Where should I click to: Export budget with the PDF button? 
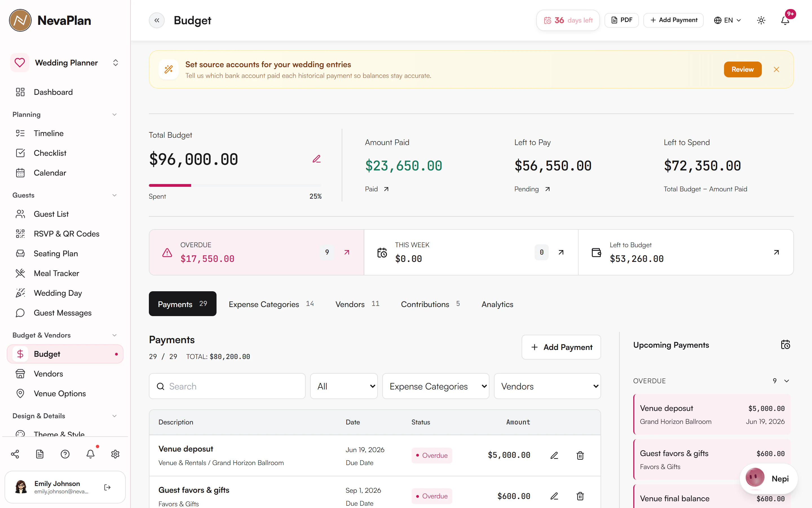tap(621, 20)
